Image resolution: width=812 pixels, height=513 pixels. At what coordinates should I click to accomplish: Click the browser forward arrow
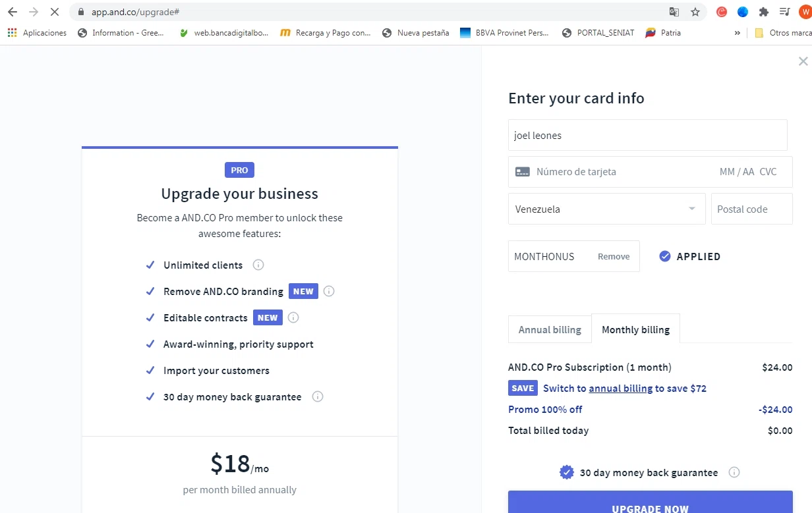click(x=34, y=12)
